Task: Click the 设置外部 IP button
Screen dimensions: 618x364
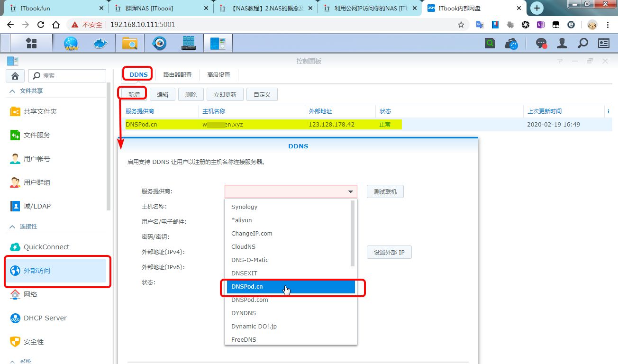Action: click(x=389, y=252)
